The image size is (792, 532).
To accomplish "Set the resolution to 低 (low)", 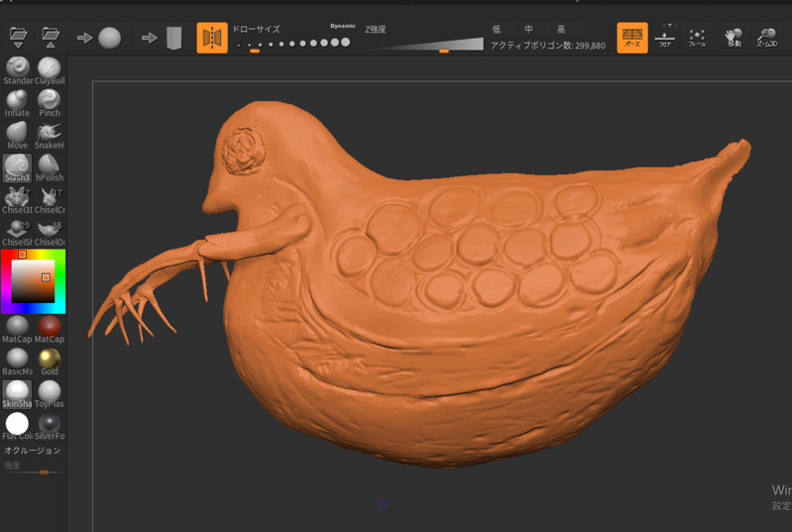I will click(x=497, y=30).
